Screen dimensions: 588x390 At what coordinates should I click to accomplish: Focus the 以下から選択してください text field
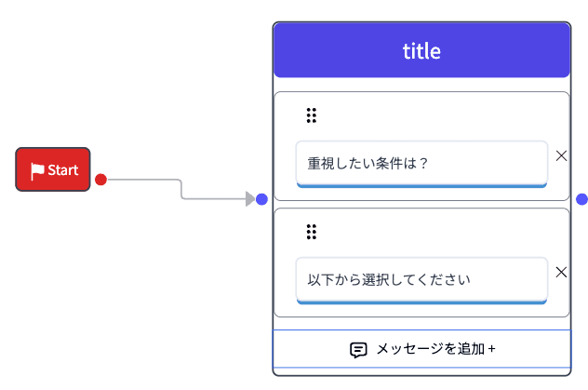(421, 279)
